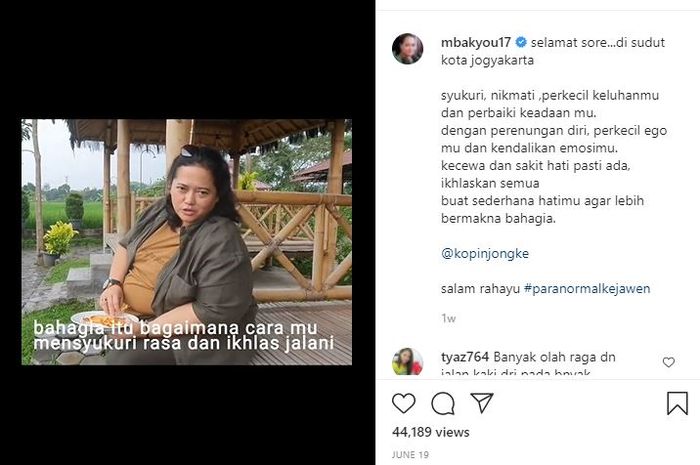Image resolution: width=700 pixels, height=465 pixels.
Task: Click the caption text starting with syukuri
Action: pyautogui.click(x=554, y=157)
